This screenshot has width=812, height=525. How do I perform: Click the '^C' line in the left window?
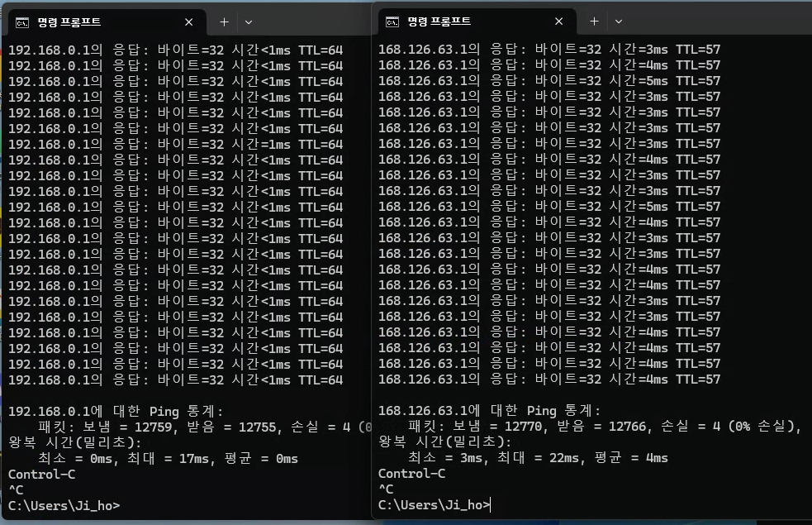click(16, 489)
